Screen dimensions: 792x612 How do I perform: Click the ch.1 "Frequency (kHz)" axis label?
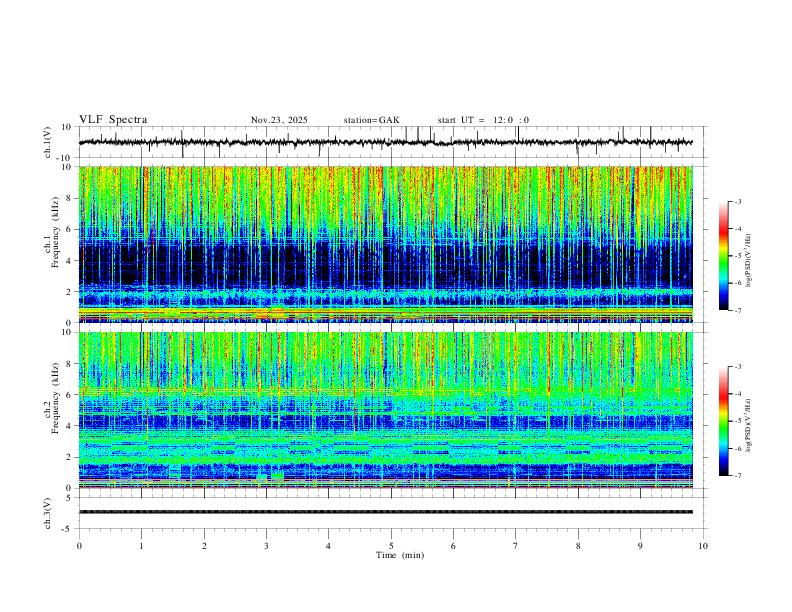point(55,232)
